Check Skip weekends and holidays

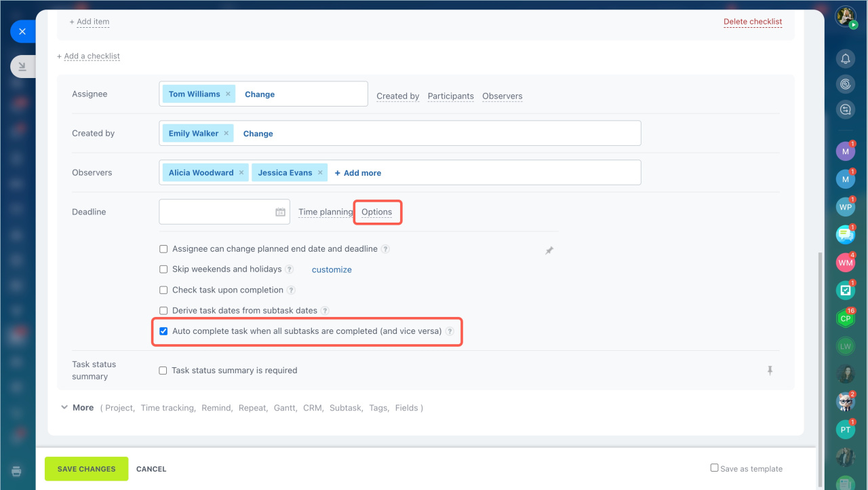coord(163,269)
